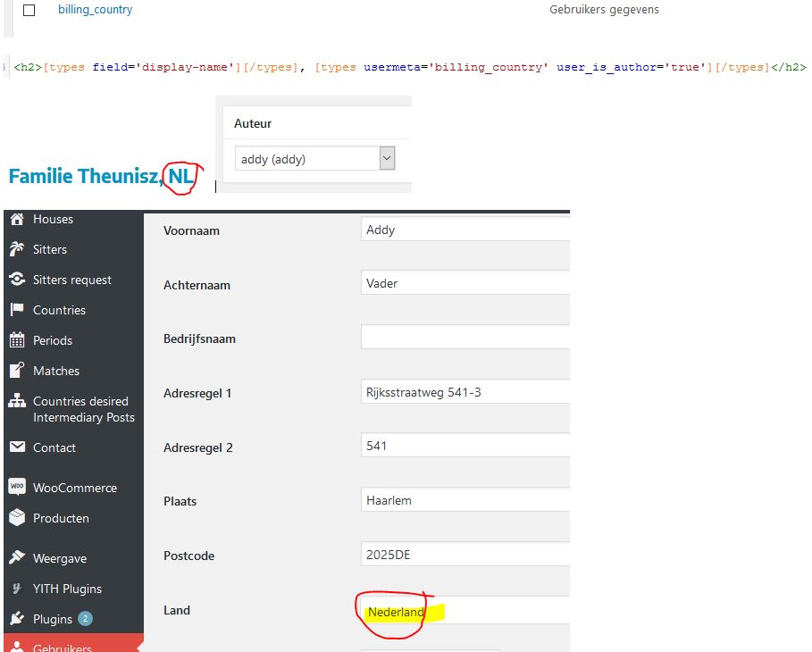Screen dimensions: 812x652
Task: Open the Weergave menu
Action: coord(60,558)
